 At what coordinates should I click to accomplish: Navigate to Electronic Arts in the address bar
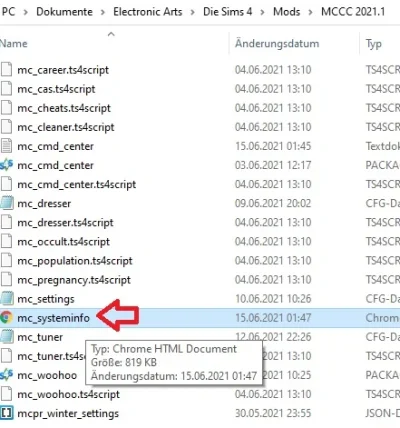pyautogui.click(x=148, y=12)
